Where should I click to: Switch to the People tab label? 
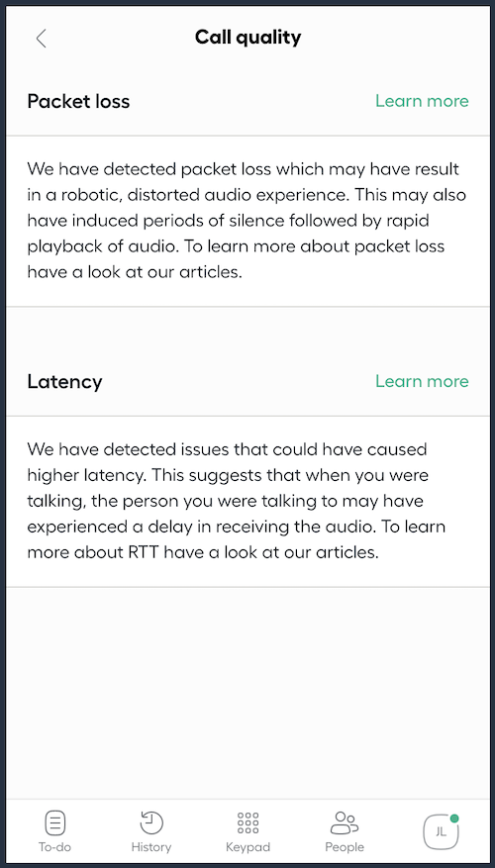[x=345, y=847]
